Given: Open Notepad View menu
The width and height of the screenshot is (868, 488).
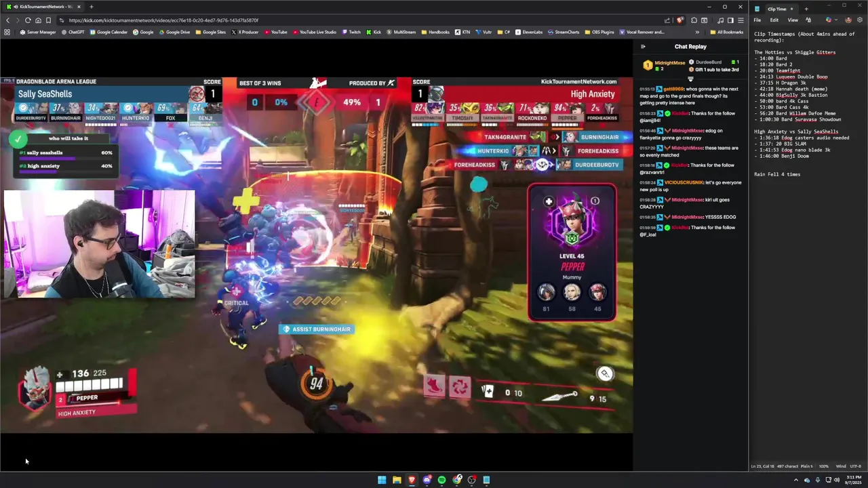Looking at the screenshot, I should tap(792, 20).
